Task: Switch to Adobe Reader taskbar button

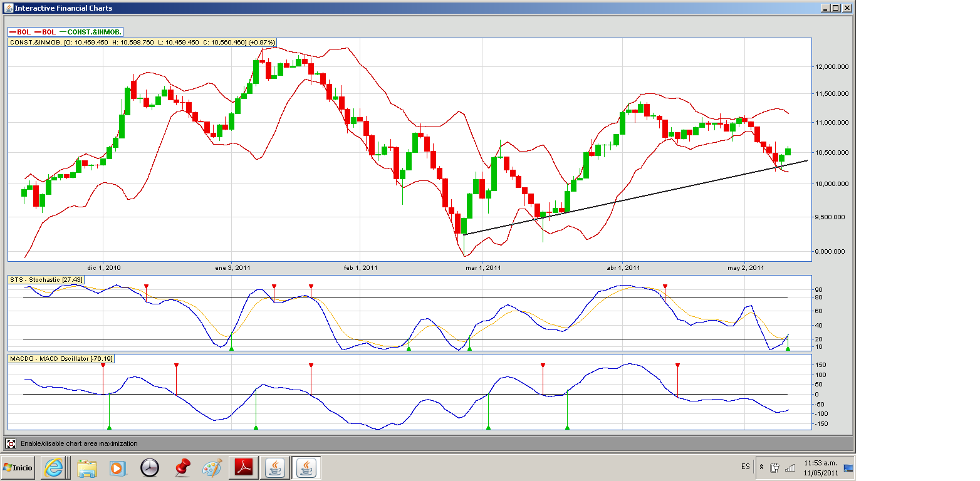Action: [243, 467]
